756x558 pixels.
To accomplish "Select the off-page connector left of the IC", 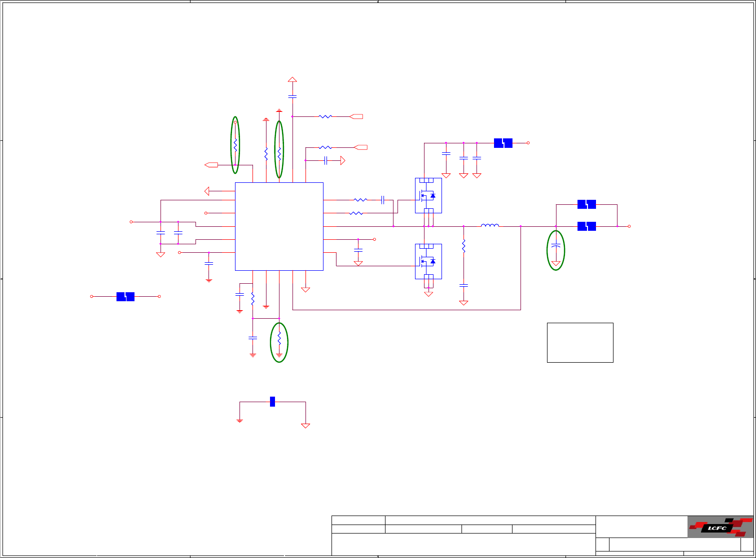I will (211, 164).
